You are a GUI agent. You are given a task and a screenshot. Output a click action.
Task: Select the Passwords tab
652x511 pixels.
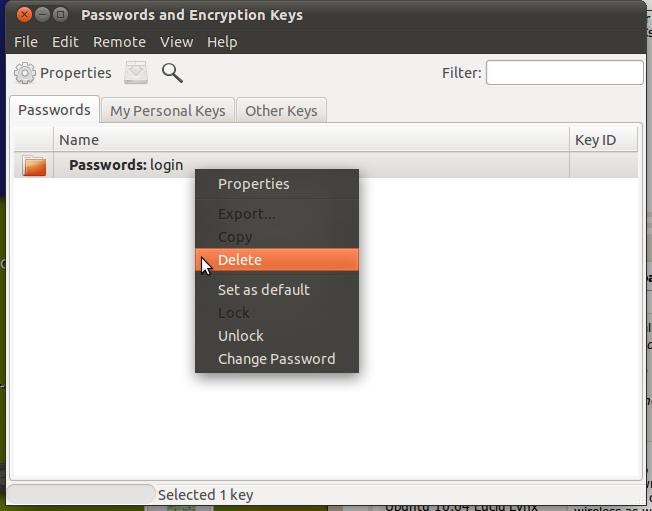(x=54, y=110)
